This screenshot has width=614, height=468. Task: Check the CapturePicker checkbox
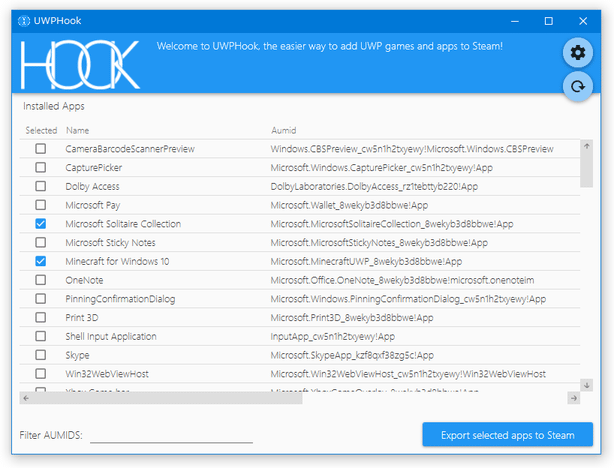pos(40,167)
